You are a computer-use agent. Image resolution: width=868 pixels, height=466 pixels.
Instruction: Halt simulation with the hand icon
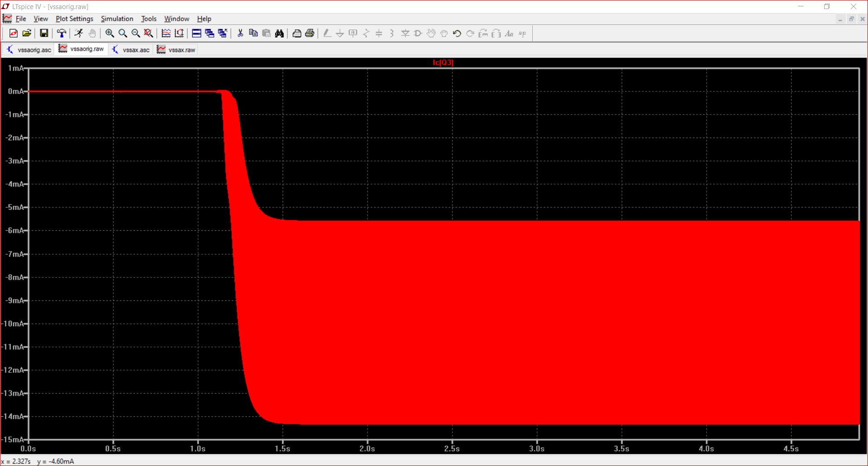tap(92, 33)
